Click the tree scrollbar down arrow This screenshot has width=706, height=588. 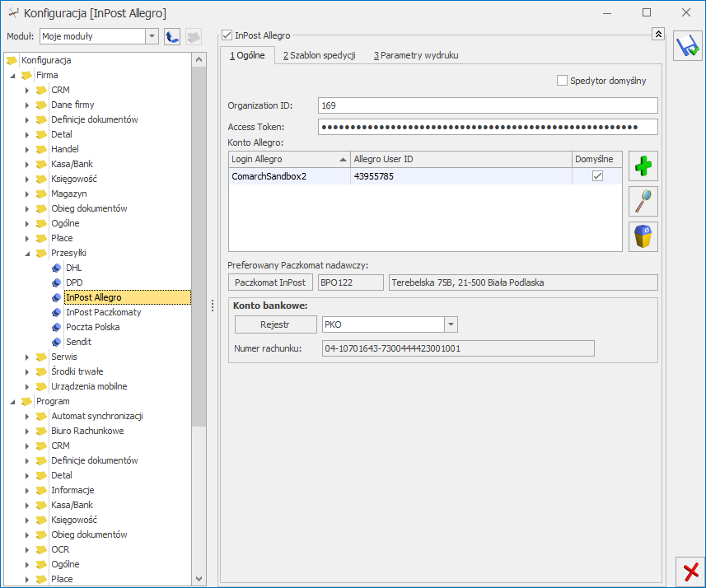pos(199,579)
